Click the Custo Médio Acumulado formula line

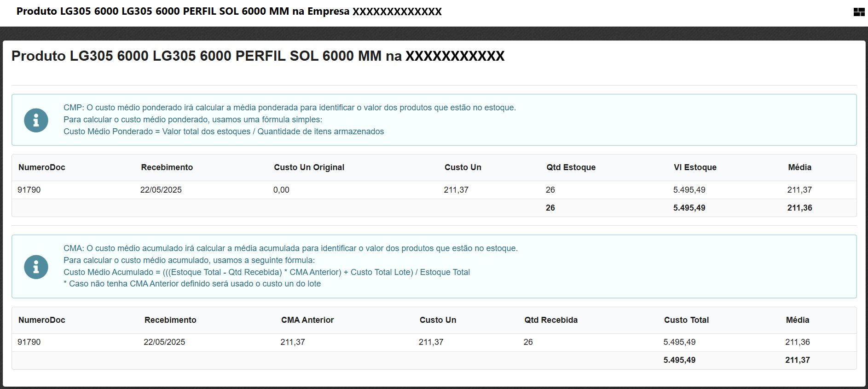tap(266, 272)
